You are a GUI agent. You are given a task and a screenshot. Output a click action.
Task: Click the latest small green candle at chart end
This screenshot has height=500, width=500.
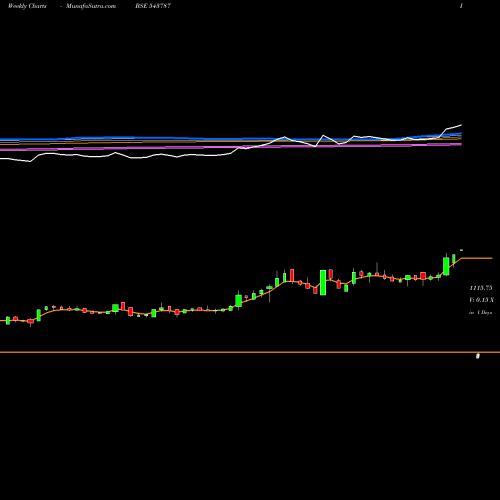click(x=461, y=250)
